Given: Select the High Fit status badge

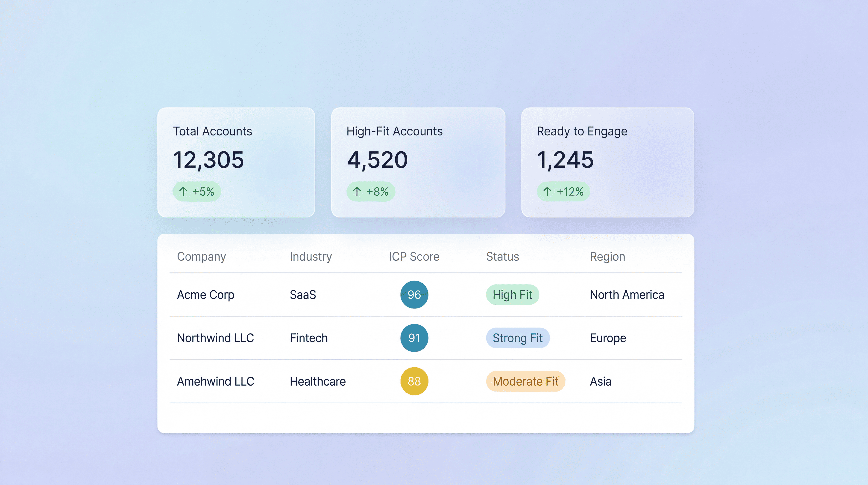Looking at the screenshot, I should click(512, 295).
